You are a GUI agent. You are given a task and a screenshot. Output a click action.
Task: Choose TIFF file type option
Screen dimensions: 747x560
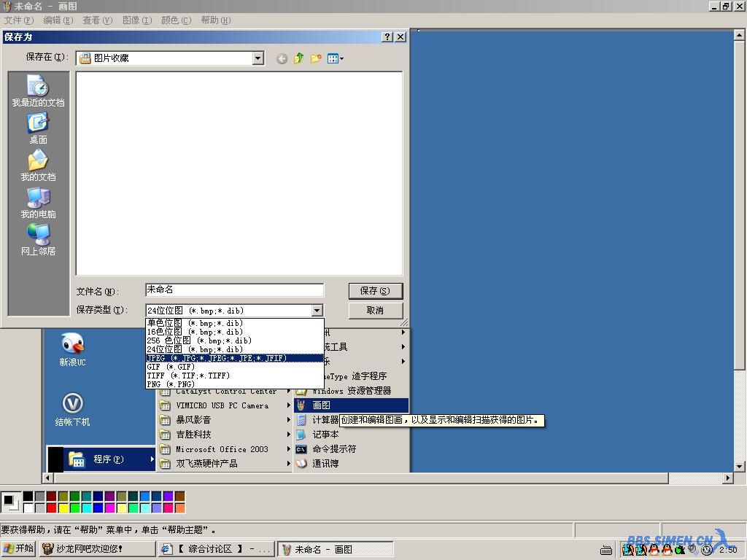click(234, 376)
